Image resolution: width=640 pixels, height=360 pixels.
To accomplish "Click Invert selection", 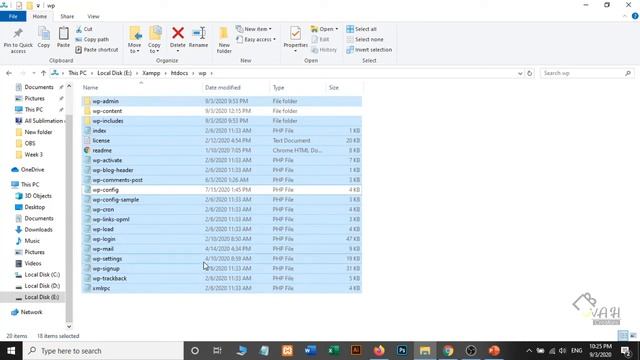I will pyautogui.click(x=369, y=49).
